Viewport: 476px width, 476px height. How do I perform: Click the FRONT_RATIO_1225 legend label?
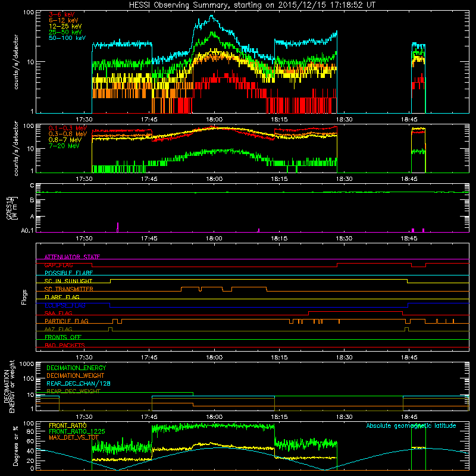pyautogui.click(x=77, y=431)
